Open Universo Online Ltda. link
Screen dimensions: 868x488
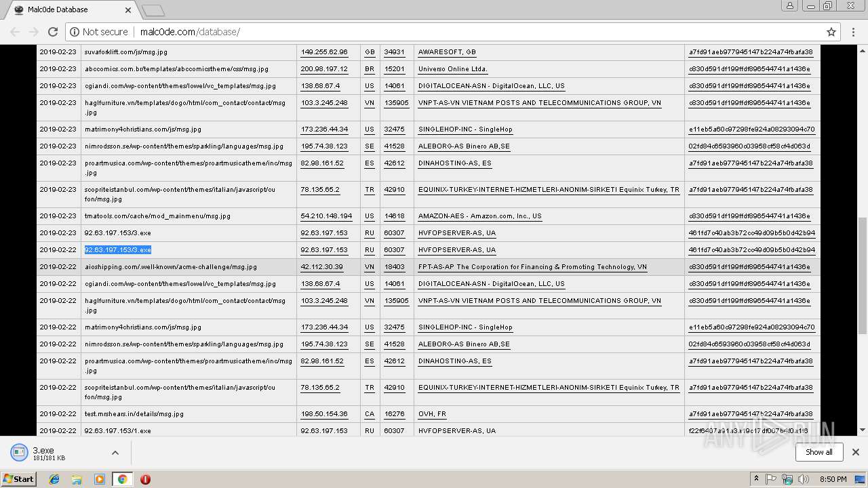point(453,69)
